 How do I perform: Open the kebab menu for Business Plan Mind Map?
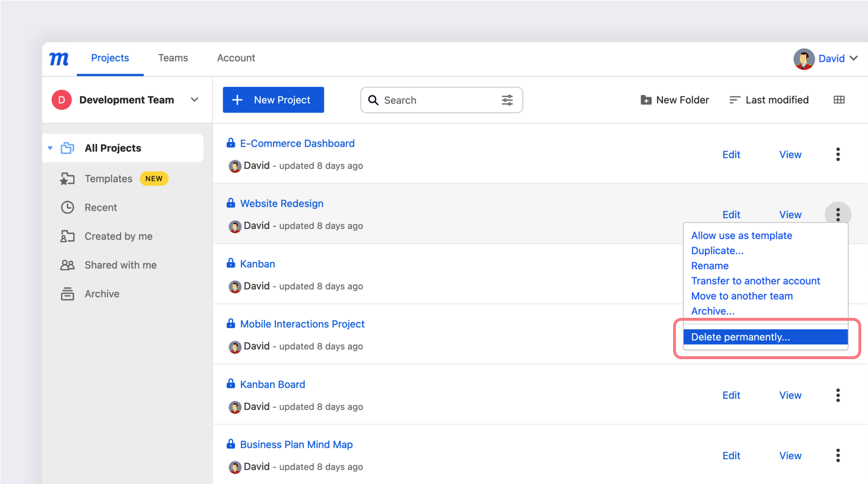(837, 455)
